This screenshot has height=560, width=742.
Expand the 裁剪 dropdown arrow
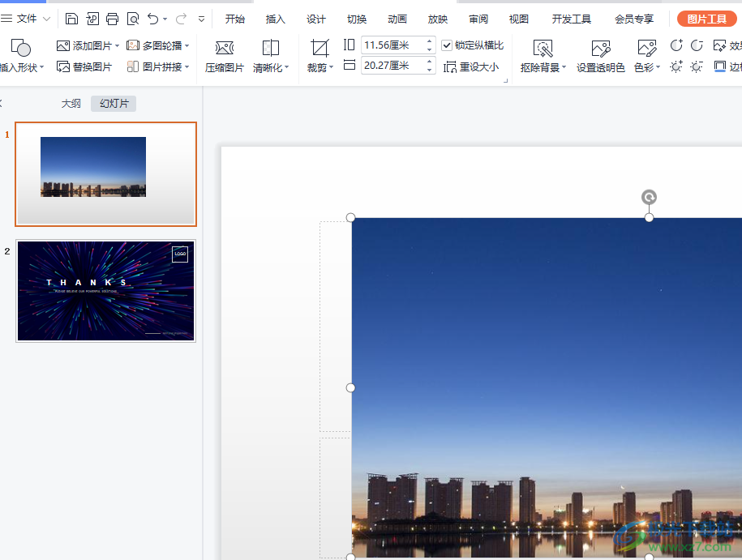[x=331, y=67]
